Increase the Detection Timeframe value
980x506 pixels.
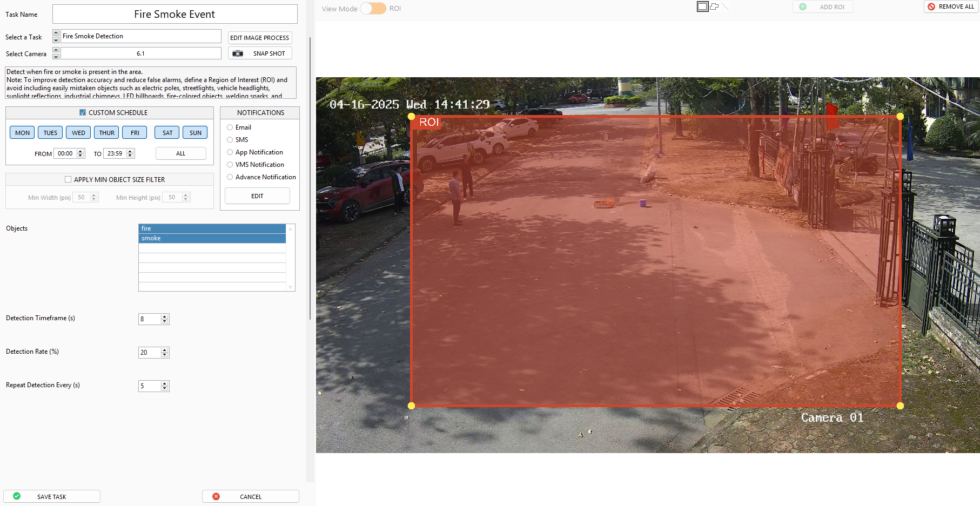[165, 316]
